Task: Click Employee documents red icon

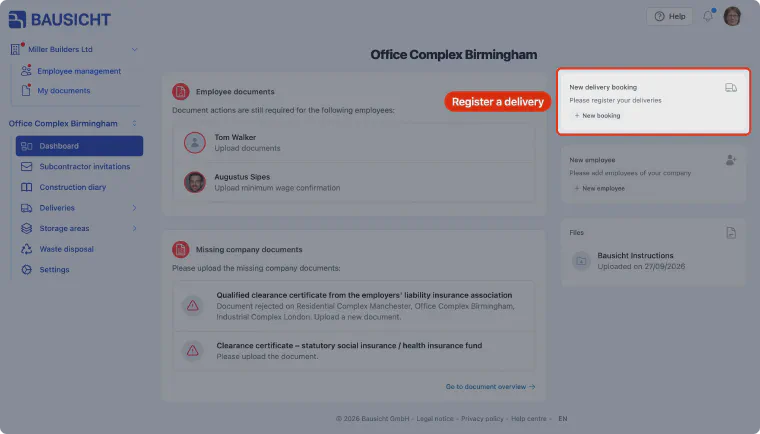Action: pos(181,91)
